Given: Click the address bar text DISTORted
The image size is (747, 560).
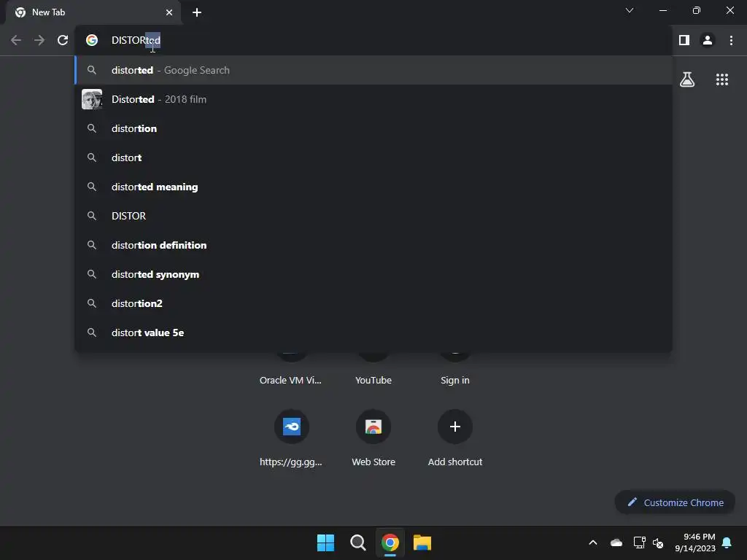Looking at the screenshot, I should click(x=136, y=40).
